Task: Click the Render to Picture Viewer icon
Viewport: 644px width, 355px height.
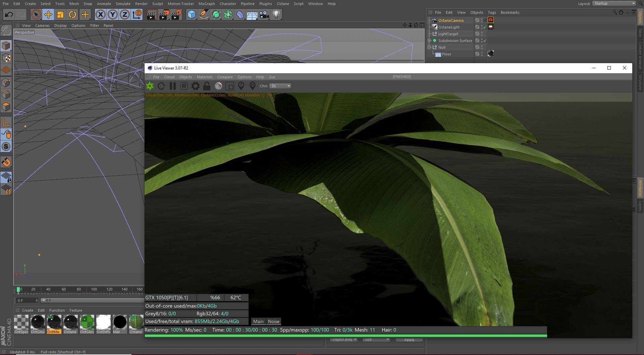Action: tap(164, 14)
